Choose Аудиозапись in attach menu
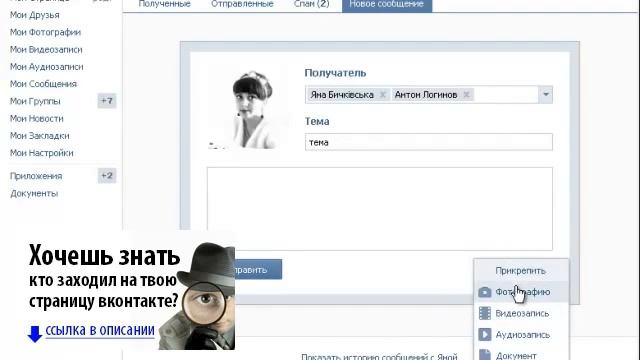640x360 pixels. coord(521,335)
